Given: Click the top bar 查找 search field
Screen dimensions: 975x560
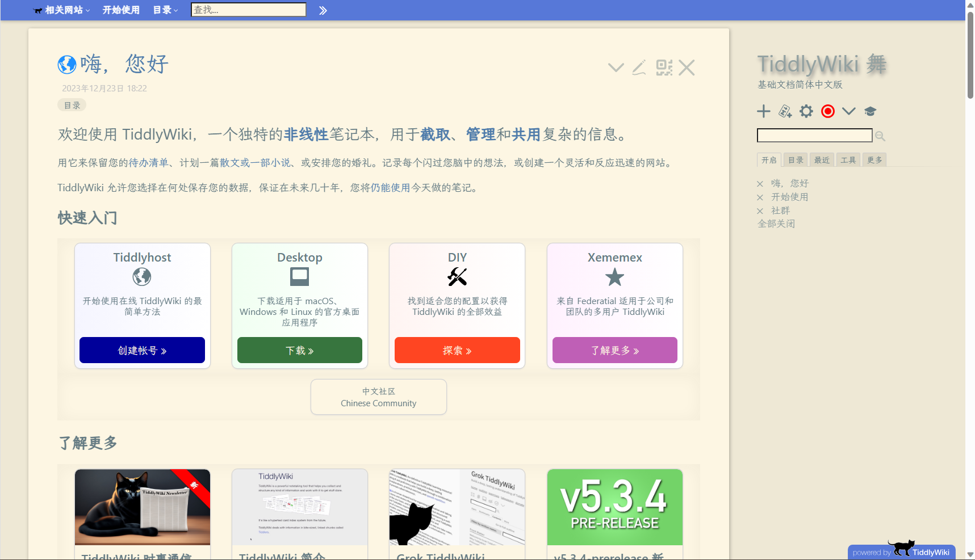Looking at the screenshot, I should click(x=249, y=10).
